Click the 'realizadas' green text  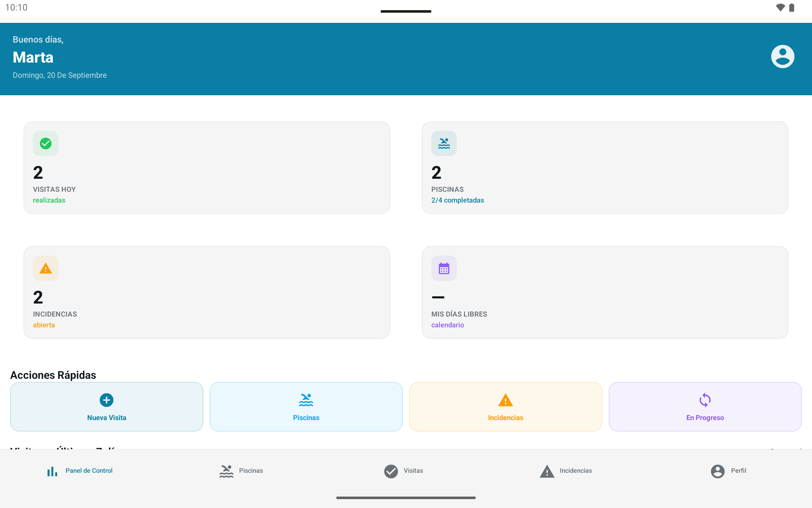click(x=49, y=200)
